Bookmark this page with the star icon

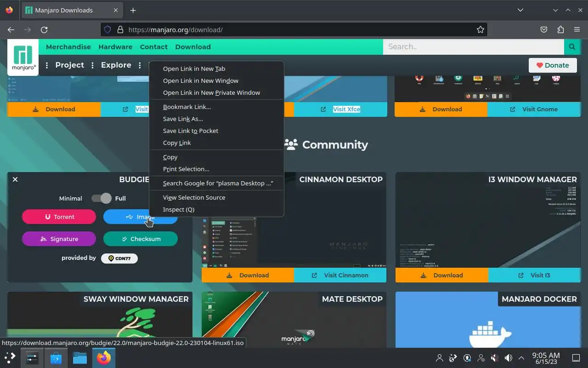pyautogui.click(x=481, y=29)
